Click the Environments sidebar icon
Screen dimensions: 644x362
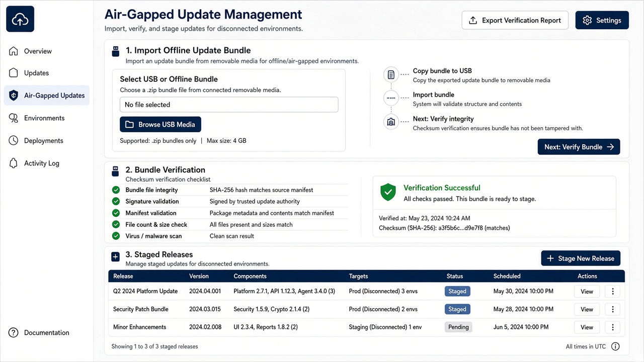click(14, 118)
